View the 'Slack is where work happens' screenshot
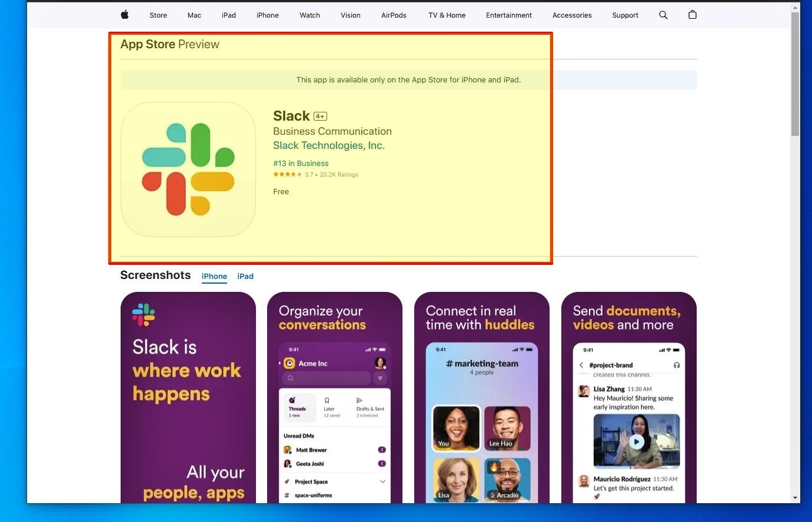Screen dimensions: 812x522 188,397
